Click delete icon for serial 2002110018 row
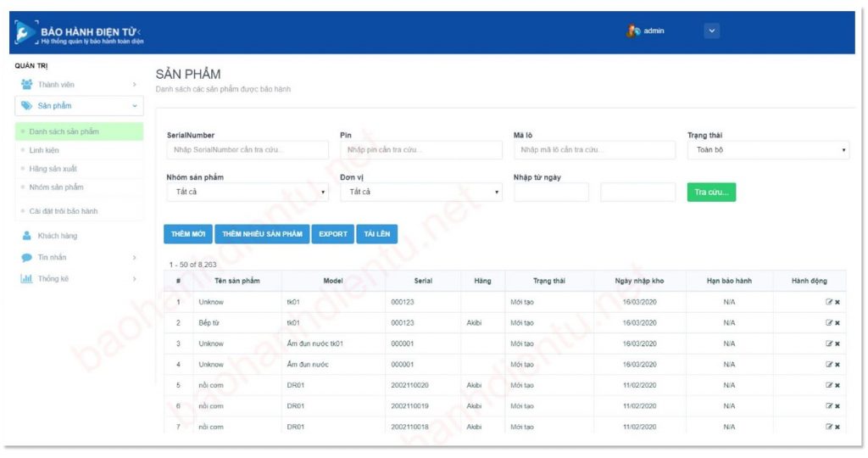868x458 pixels. 837,427
